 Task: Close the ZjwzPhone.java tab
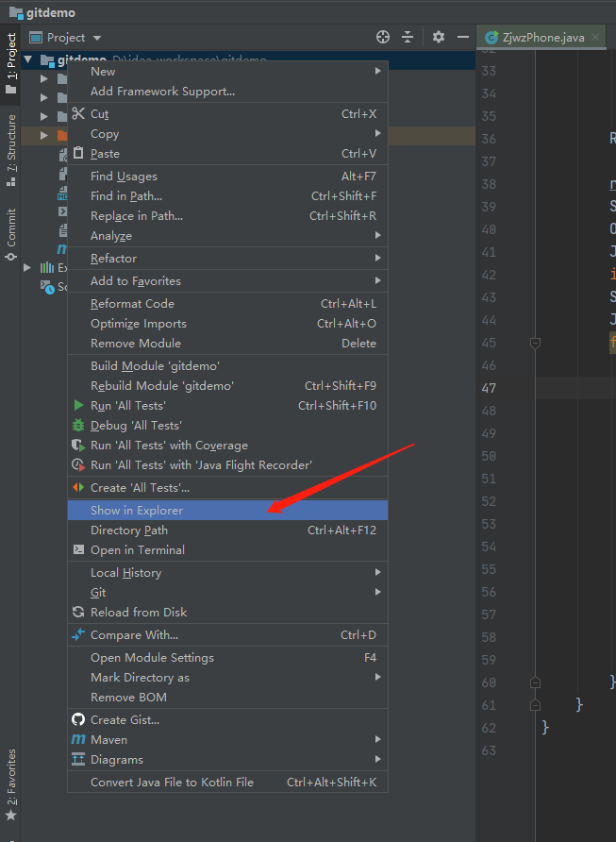click(594, 37)
